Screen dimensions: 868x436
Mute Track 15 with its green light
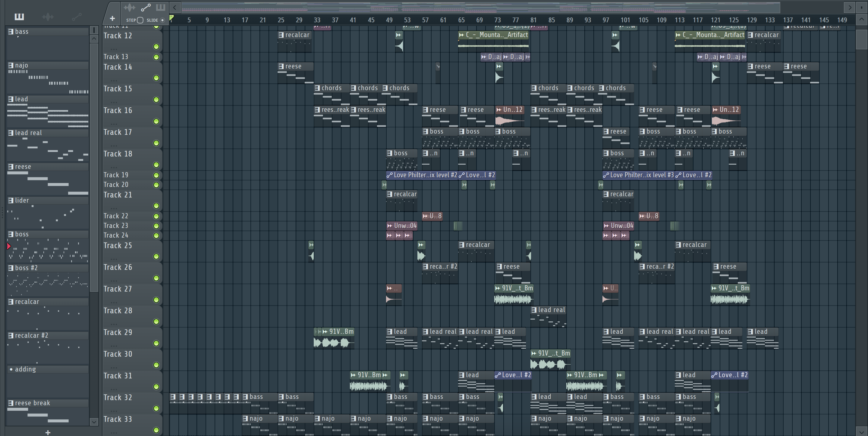click(156, 100)
